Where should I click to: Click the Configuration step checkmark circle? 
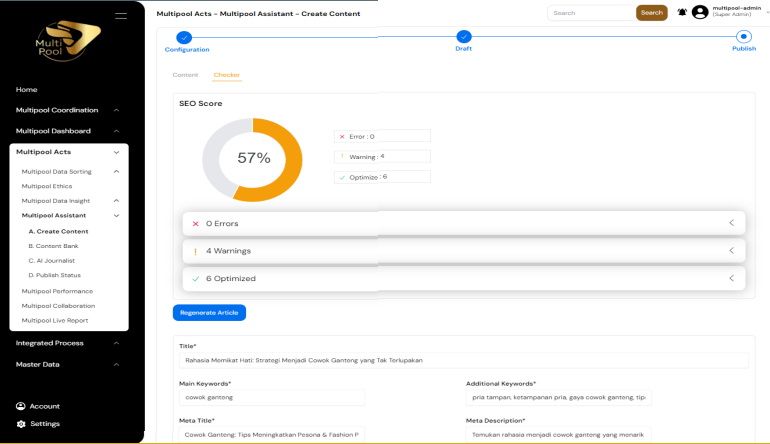[184, 37]
